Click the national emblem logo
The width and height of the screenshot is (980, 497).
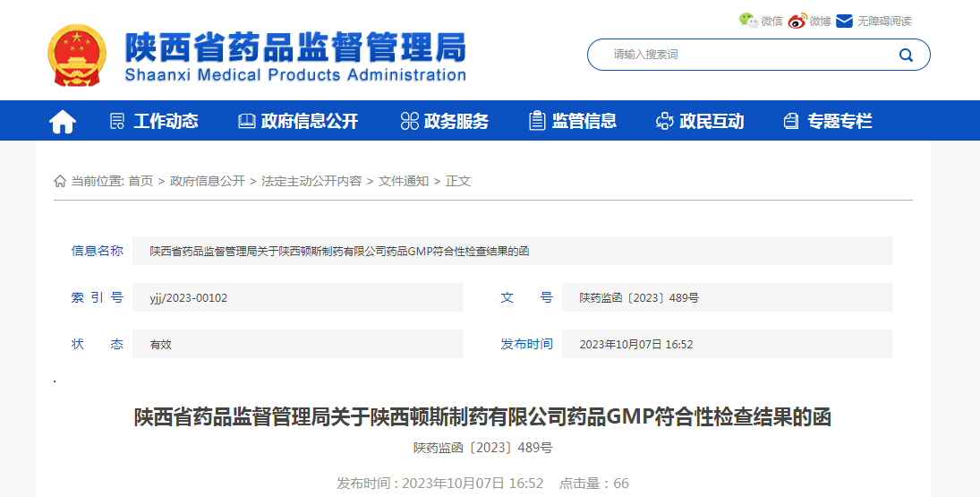(x=77, y=55)
